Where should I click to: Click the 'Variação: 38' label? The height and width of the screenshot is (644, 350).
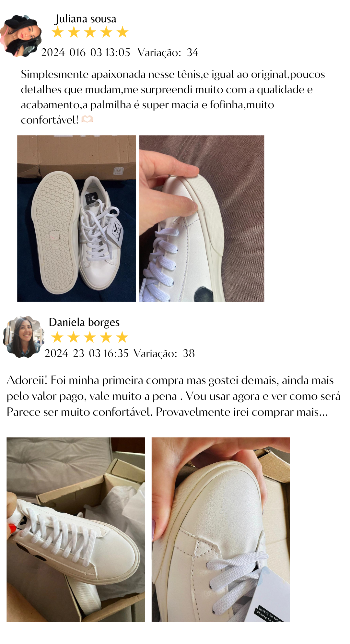[x=164, y=353]
